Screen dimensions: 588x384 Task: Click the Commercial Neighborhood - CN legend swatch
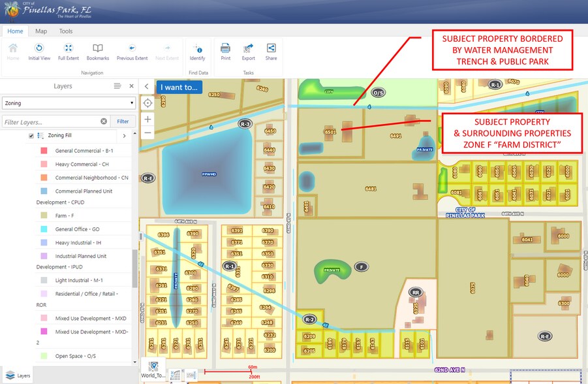[x=44, y=178]
